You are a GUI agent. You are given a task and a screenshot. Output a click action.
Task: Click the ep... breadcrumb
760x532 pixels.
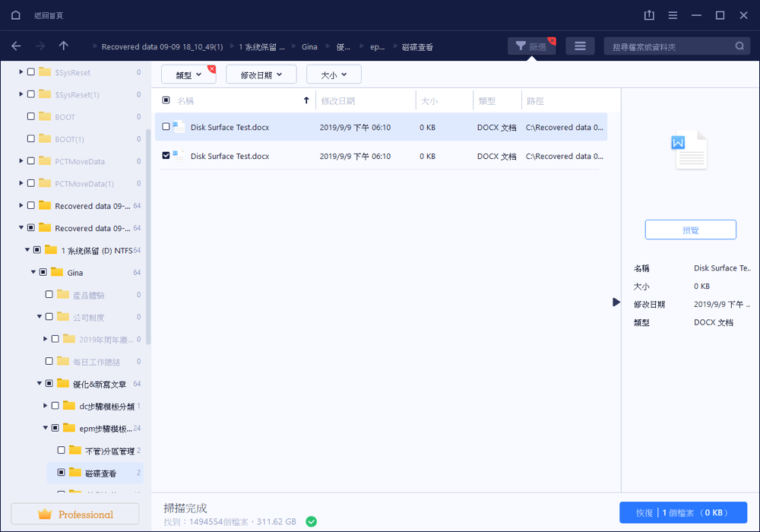click(377, 46)
